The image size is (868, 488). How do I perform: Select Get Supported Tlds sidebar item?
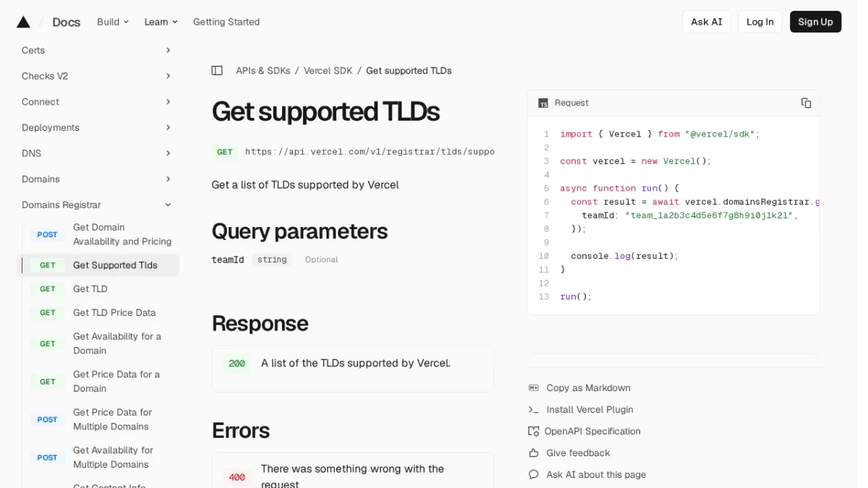(98, 265)
